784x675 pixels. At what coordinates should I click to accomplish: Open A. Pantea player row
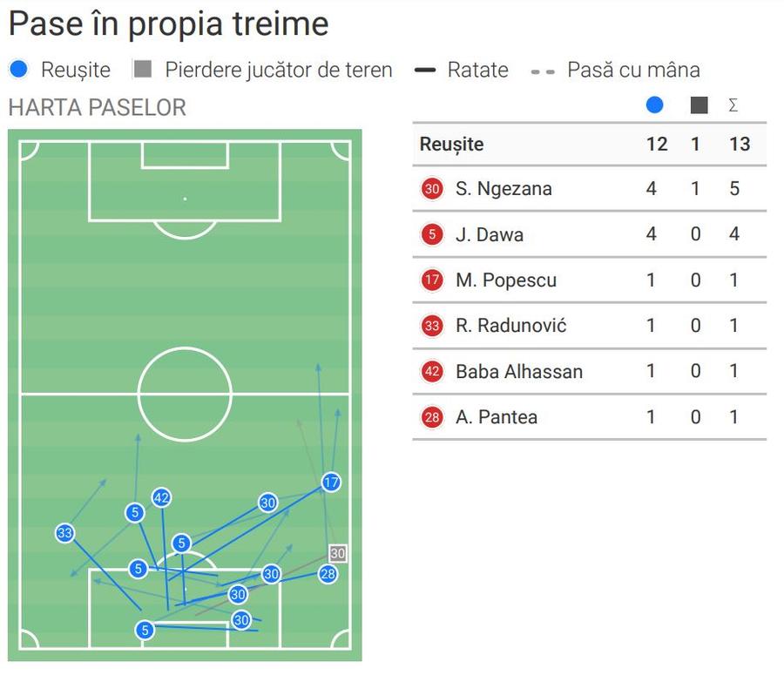590,417
